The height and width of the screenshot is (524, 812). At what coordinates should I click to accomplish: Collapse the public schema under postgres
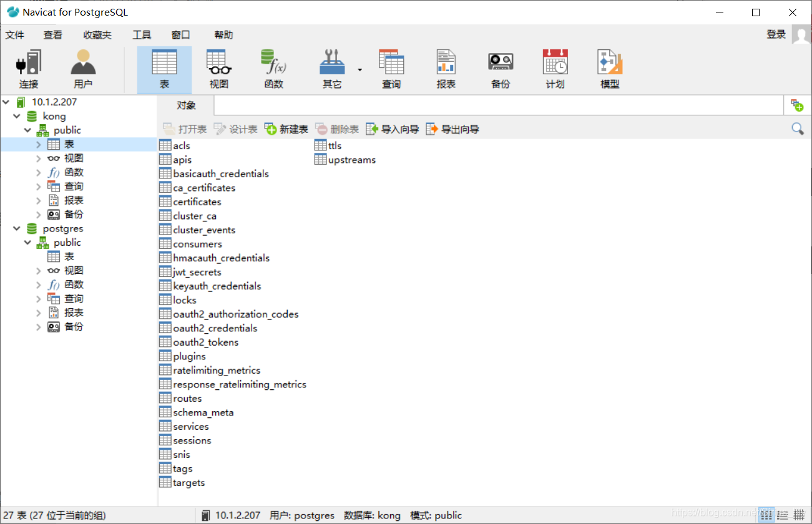[27, 243]
